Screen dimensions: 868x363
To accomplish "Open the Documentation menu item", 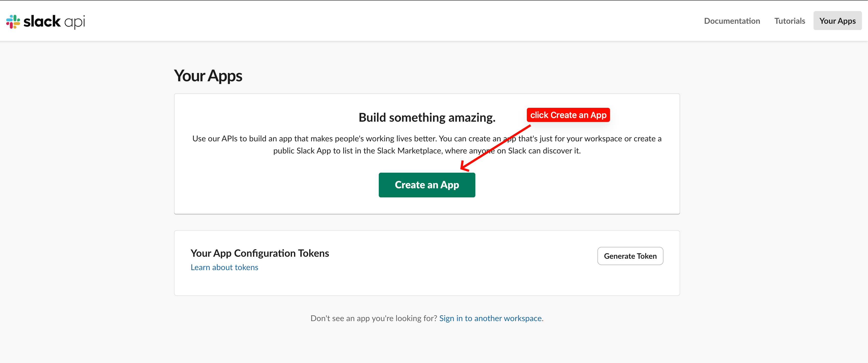I will click(x=732, y=21).
